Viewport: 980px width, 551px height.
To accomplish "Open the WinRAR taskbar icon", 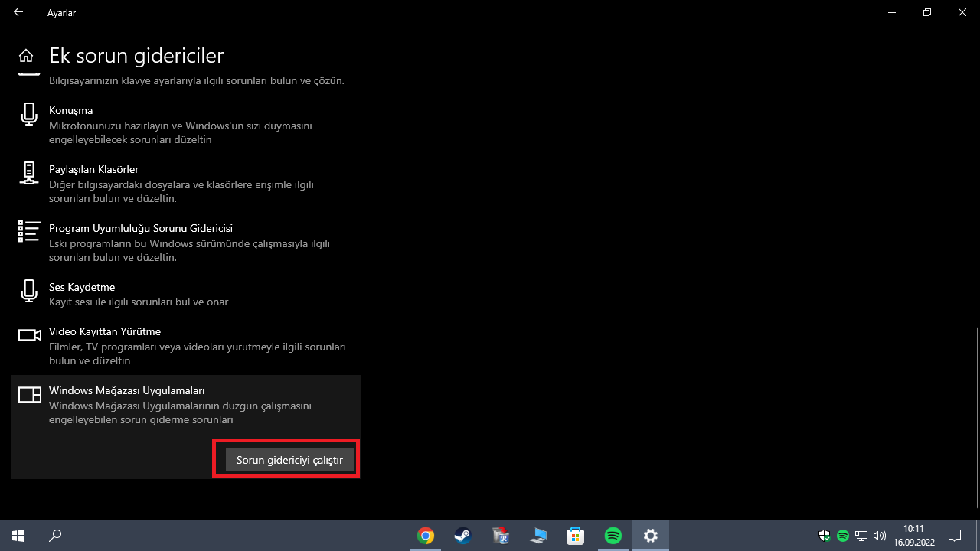I will (501, 536).
